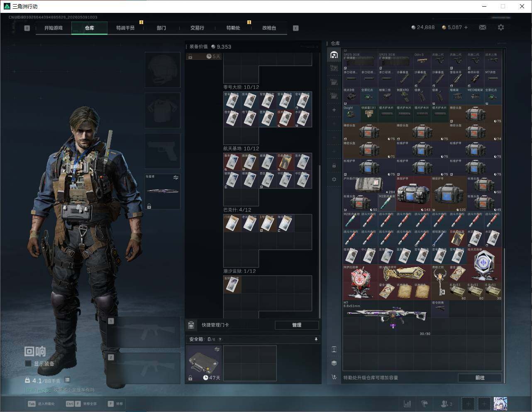Select the Osight sight in the stash
The height and width of the screenshot is (412, 532).
pyautogui.click(x=351, y=113)
